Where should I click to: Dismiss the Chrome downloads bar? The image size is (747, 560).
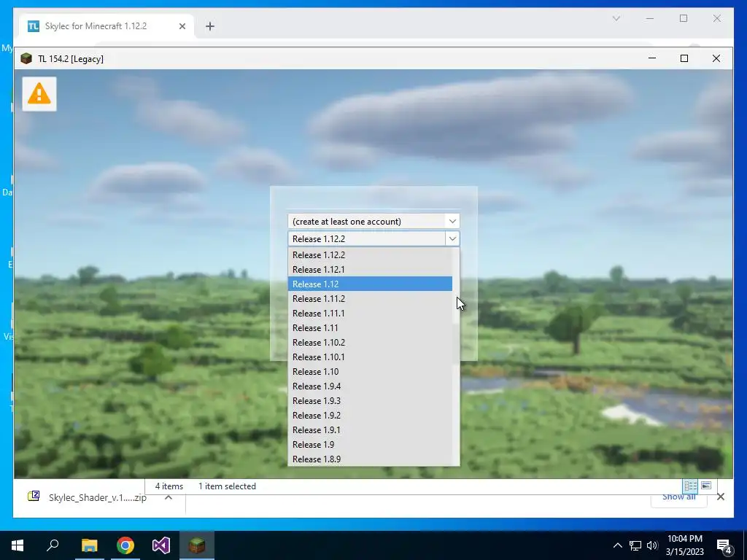pyautogui.click(x=721, y=497)
